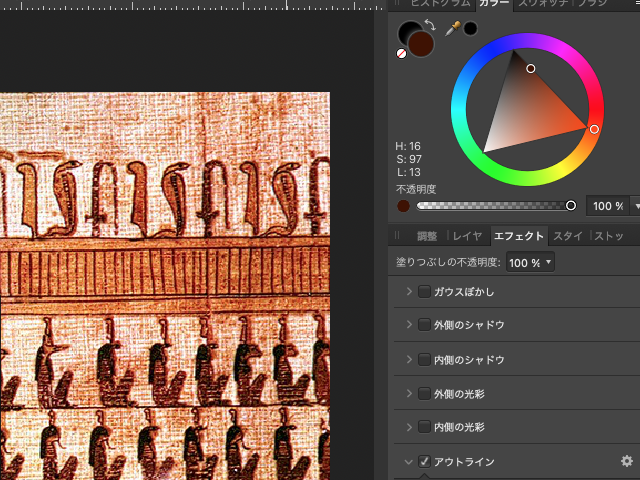Click the papyrus image on the canvas
The width and height of the screenshot is (640, 480).
pos(165,286)
